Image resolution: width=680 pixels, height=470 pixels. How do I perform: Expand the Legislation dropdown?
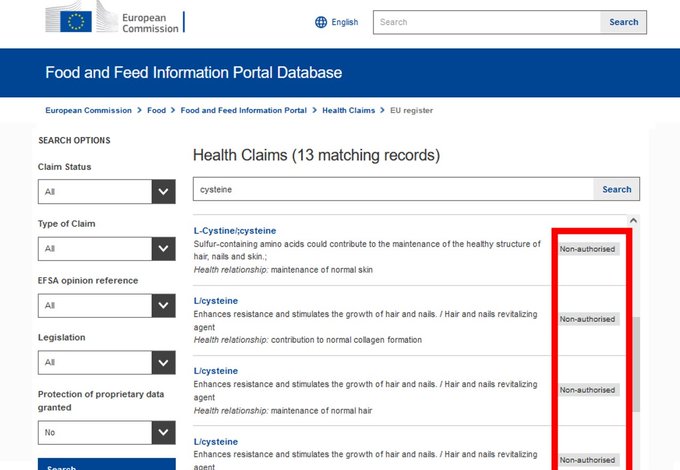coord(106,362)
